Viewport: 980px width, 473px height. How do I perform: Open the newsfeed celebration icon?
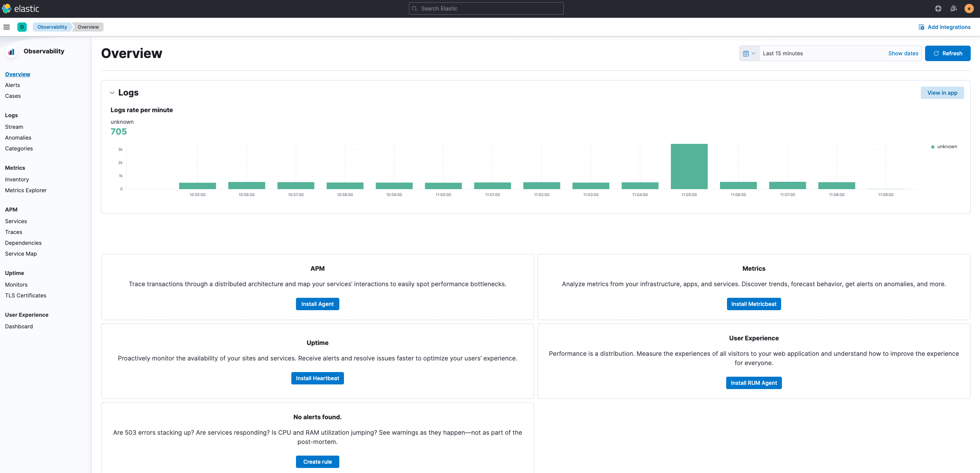[x=954, y=9]
